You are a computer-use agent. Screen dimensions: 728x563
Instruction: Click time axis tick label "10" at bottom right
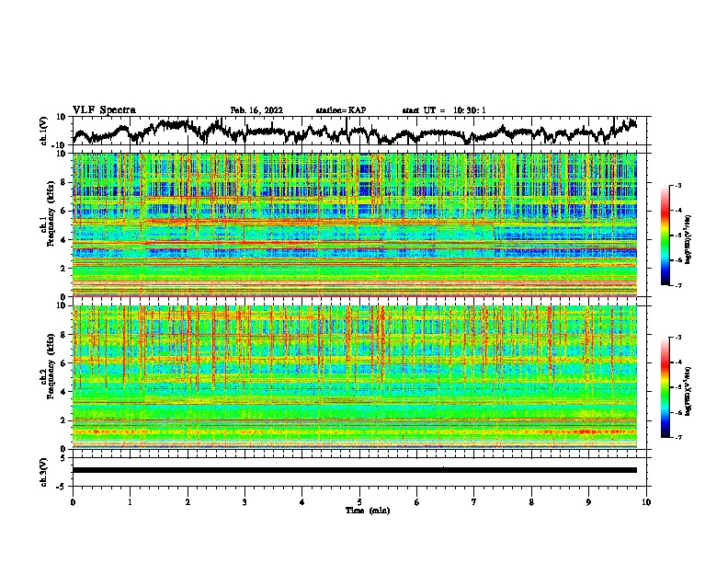click(x=646, y=502)
